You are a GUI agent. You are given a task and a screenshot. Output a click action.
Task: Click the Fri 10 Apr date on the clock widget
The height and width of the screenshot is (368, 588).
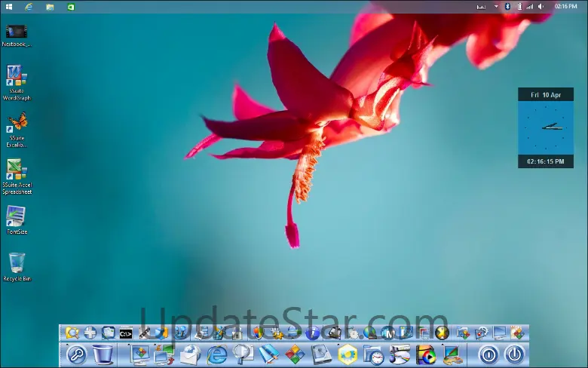(546, 95)
